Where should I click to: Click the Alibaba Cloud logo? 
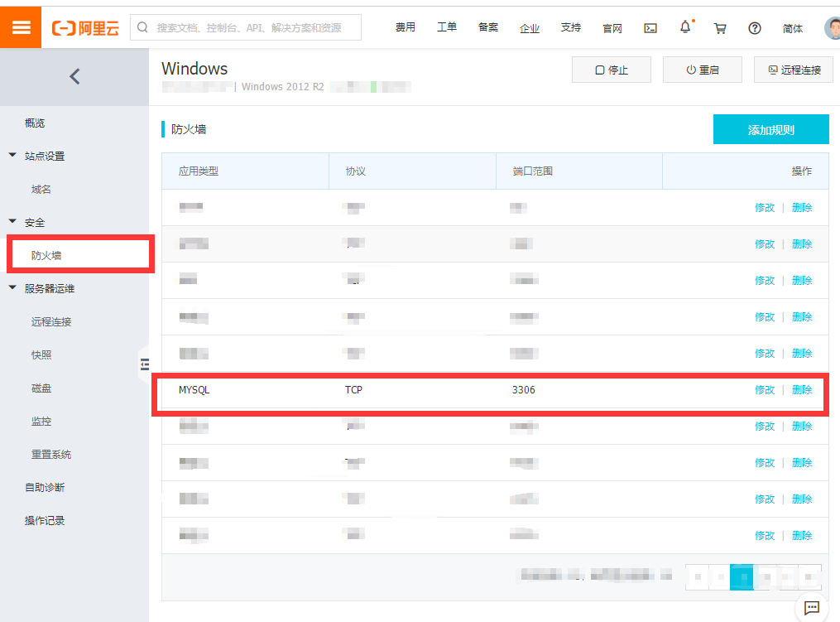pos(85,27)
